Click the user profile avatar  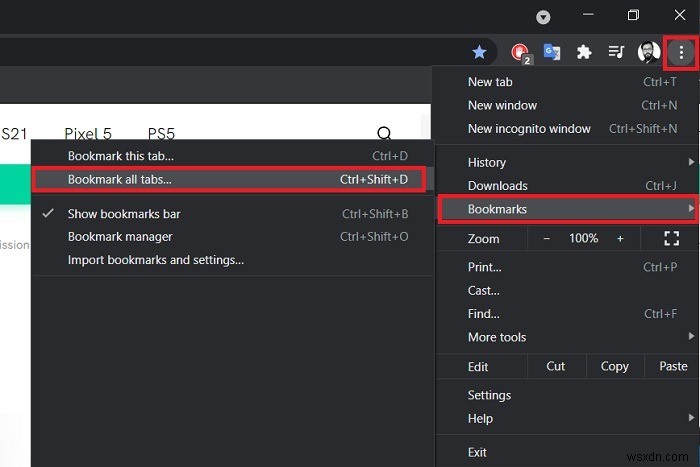(649, 52)
